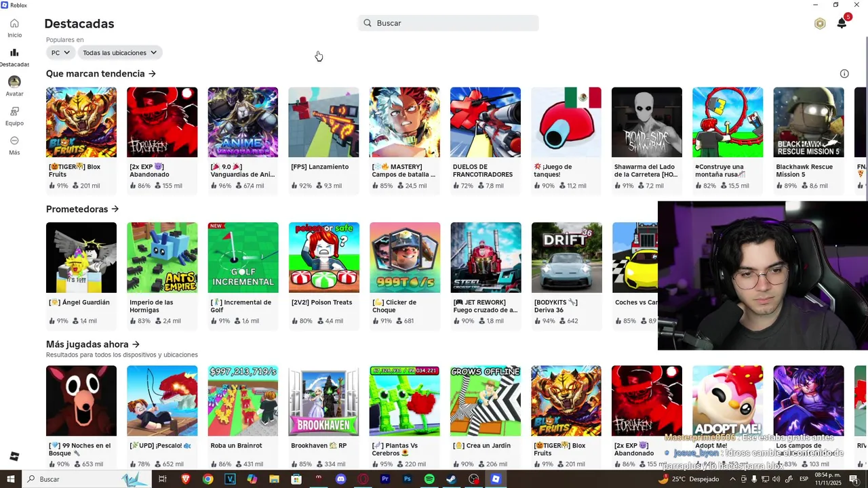The image size is (868, 488).
Task: Open the Windows notification center icon
Action: coord(854,479)
